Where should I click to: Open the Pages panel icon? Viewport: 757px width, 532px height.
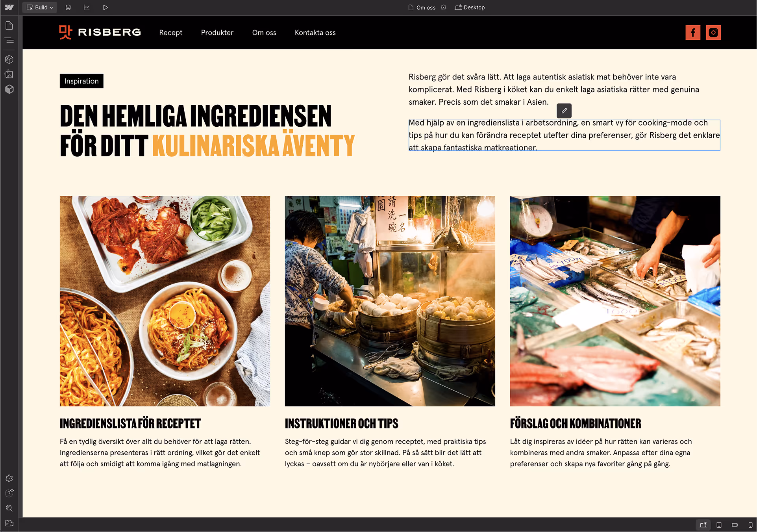tap(9, 26)
